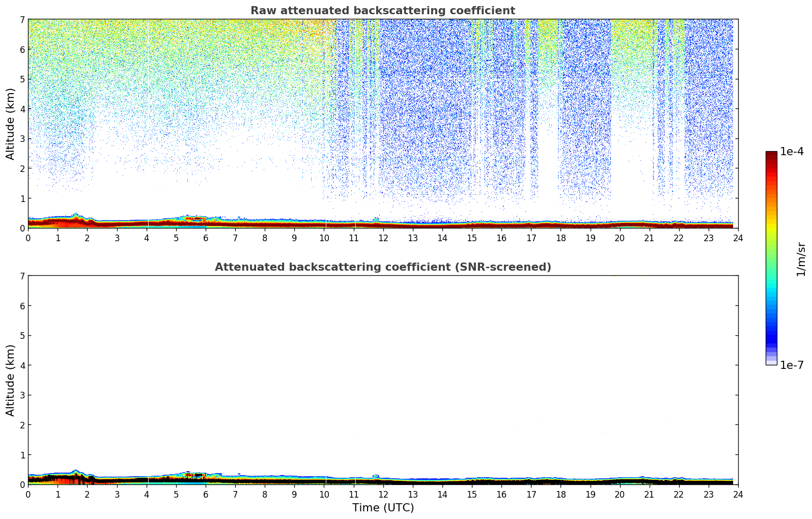Click altitude tick "6" of the SNR-screened plot
The image size is (812, 519).
point(22,306)
